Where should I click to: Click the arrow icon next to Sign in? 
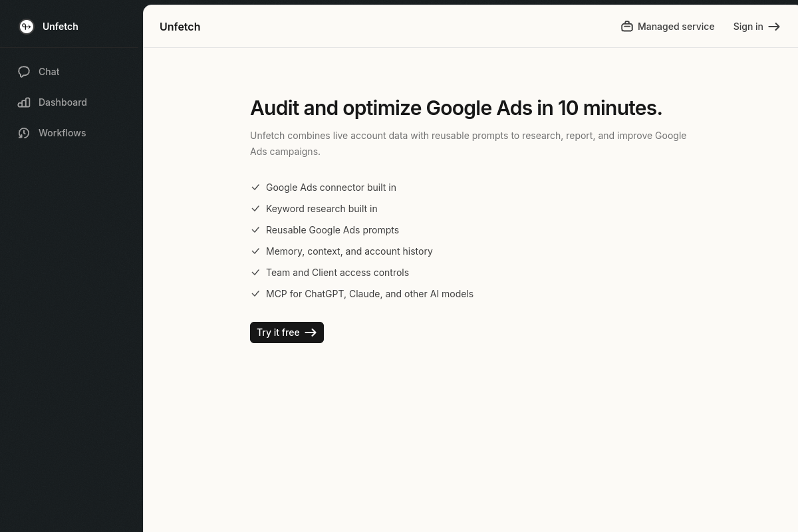point(774,27)
